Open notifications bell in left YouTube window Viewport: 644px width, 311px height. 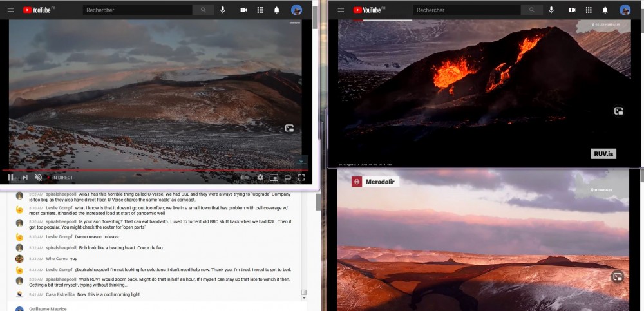click(x=277, y=10)
